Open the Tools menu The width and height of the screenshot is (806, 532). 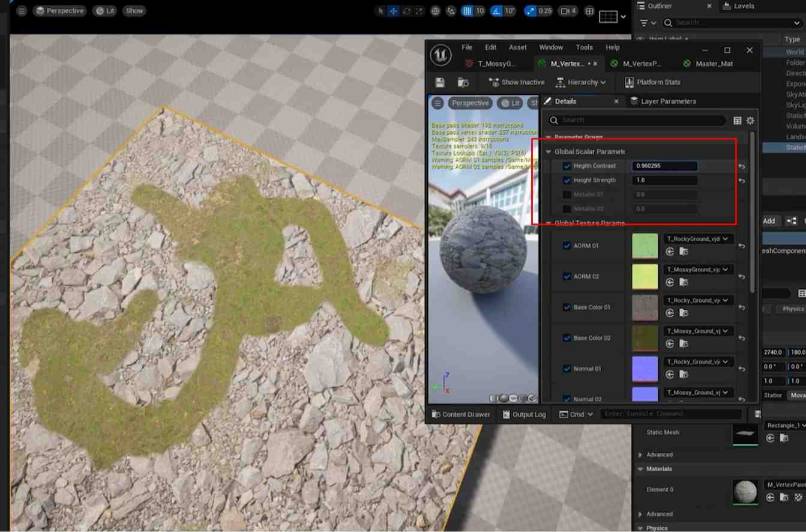584,47
